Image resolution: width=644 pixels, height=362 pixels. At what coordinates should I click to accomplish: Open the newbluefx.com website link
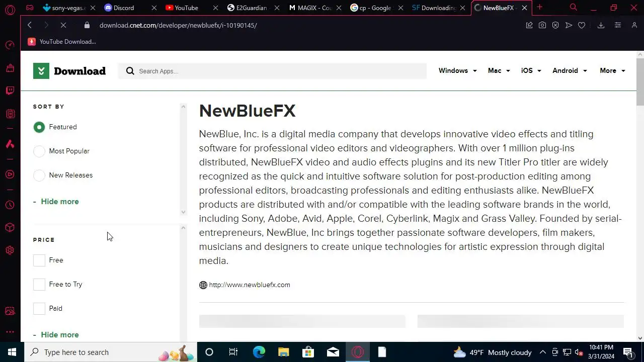pos(250,285)
